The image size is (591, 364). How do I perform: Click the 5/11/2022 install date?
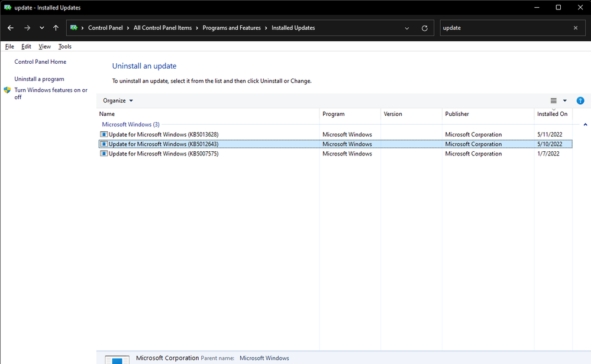550,134
